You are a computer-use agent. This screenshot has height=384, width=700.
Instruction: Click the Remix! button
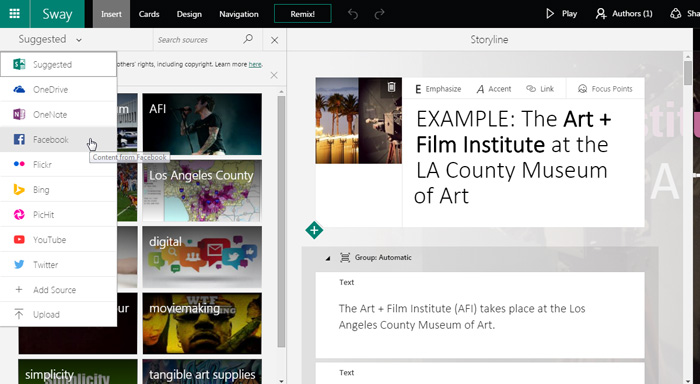[x=303, y=14]
